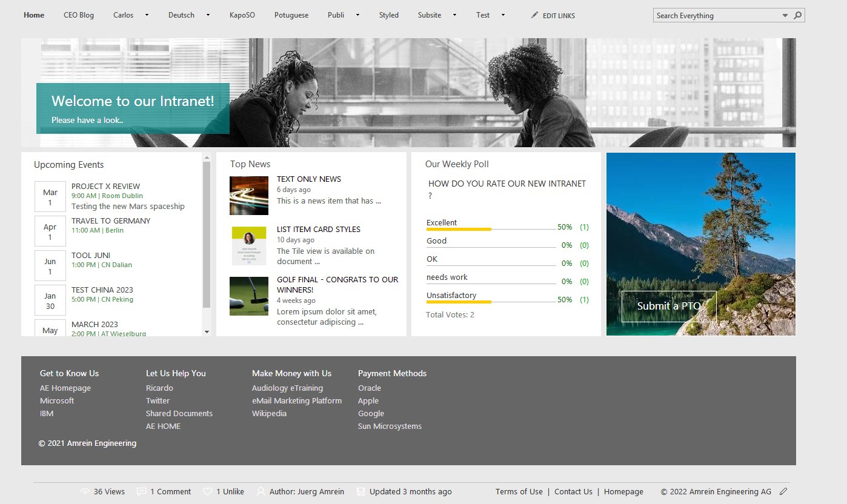Open Jan 30 calendar date tile
The height and width of the screenshot is (504, 847).
click(50, 300)
